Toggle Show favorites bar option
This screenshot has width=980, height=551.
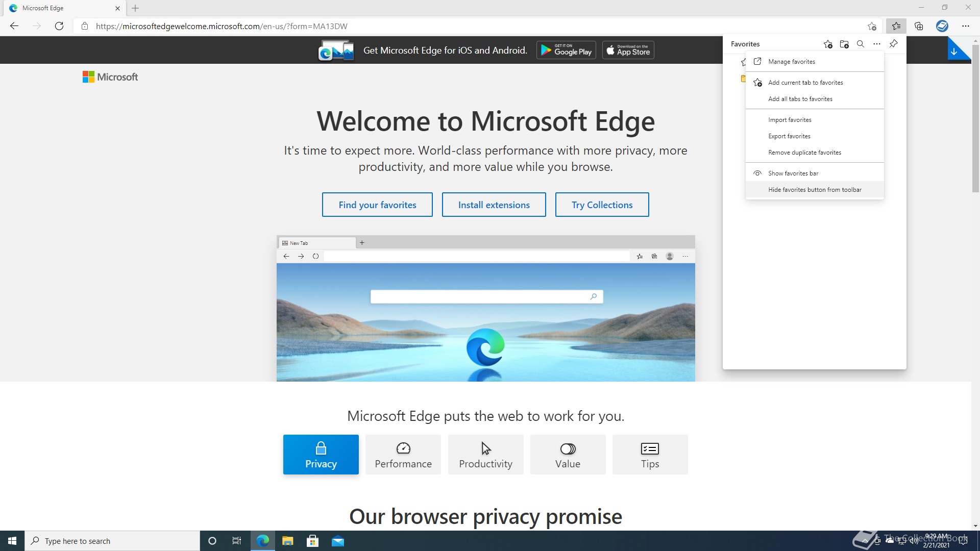(815, 173)
